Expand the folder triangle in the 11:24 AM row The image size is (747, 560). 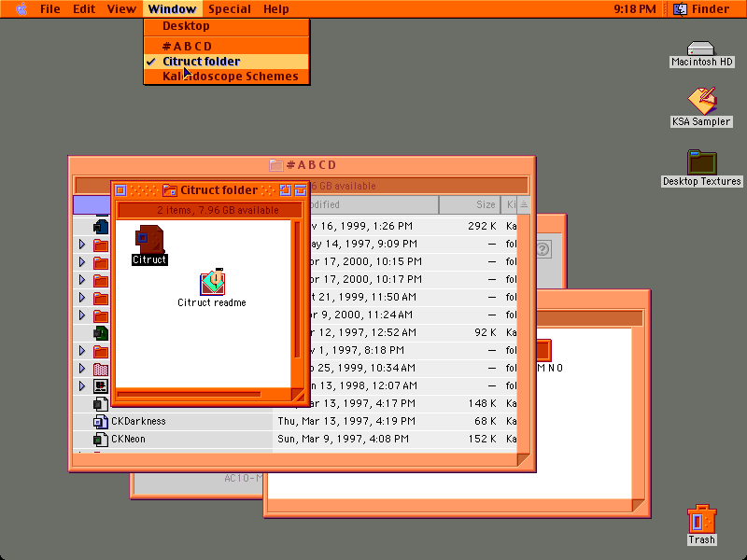pos(82,315)
